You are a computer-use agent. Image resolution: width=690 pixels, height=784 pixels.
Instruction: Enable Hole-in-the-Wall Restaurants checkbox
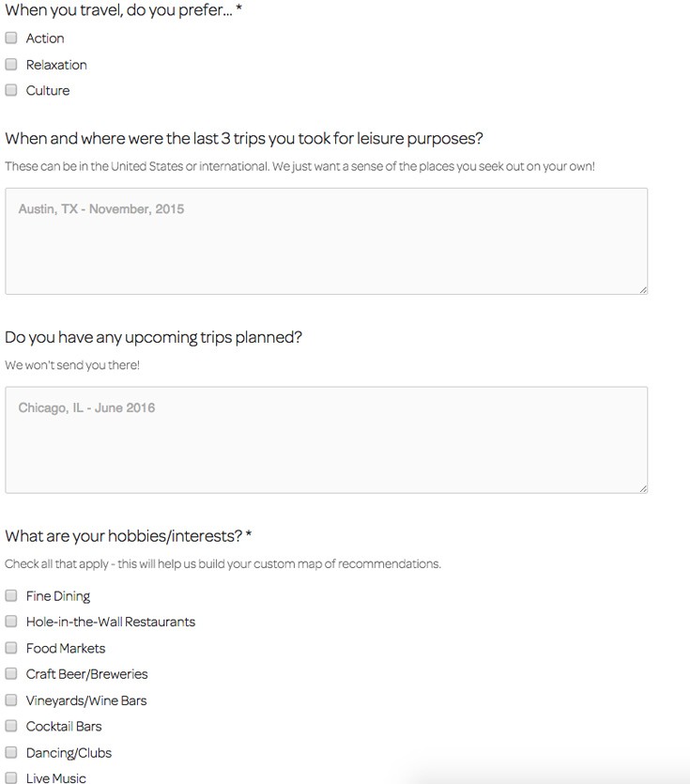pos(11,622)
